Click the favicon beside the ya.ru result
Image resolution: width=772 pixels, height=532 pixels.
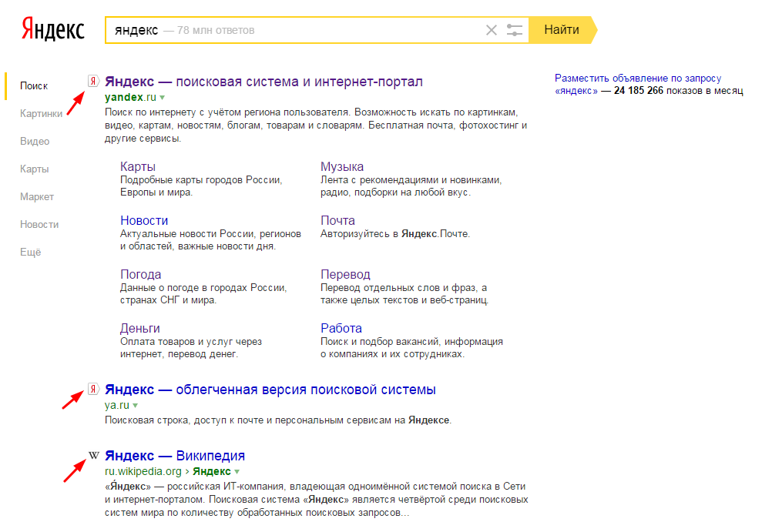[x=94, y=389]
